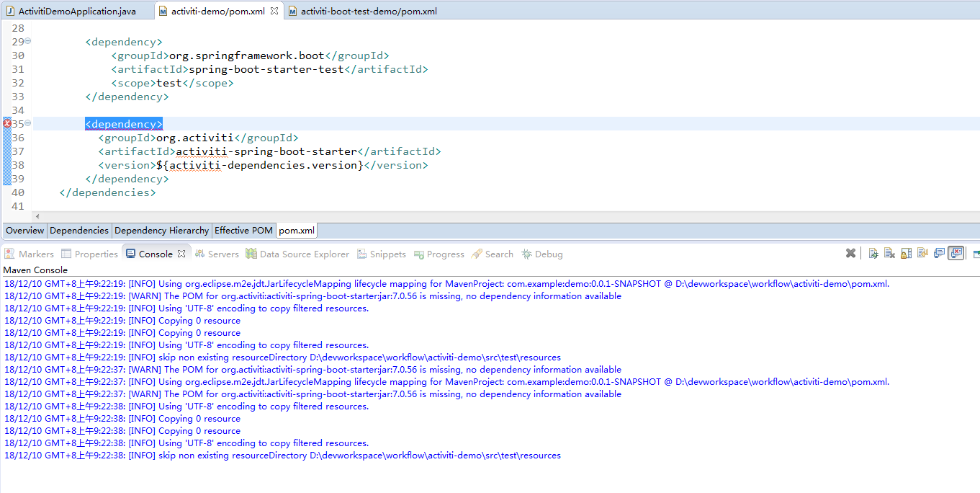Click the first console line about JarLifecycleMapping

[446, 283]
